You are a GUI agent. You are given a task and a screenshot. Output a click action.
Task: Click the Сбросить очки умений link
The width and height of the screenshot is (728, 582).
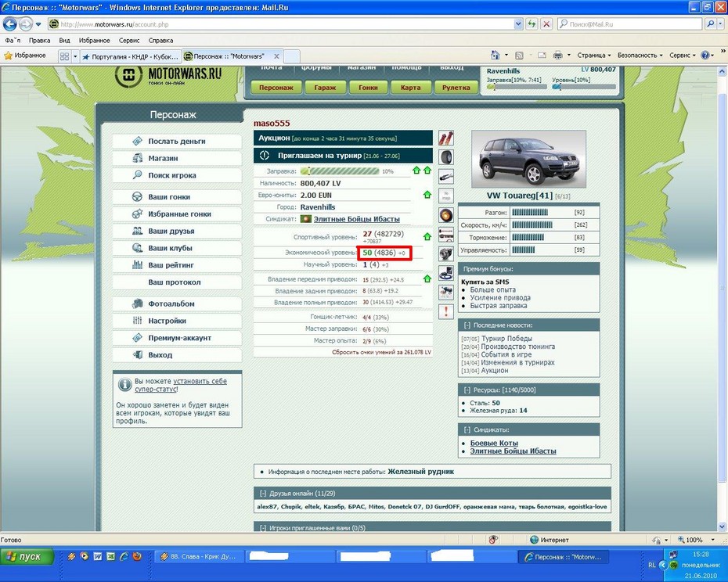(381, 352)
